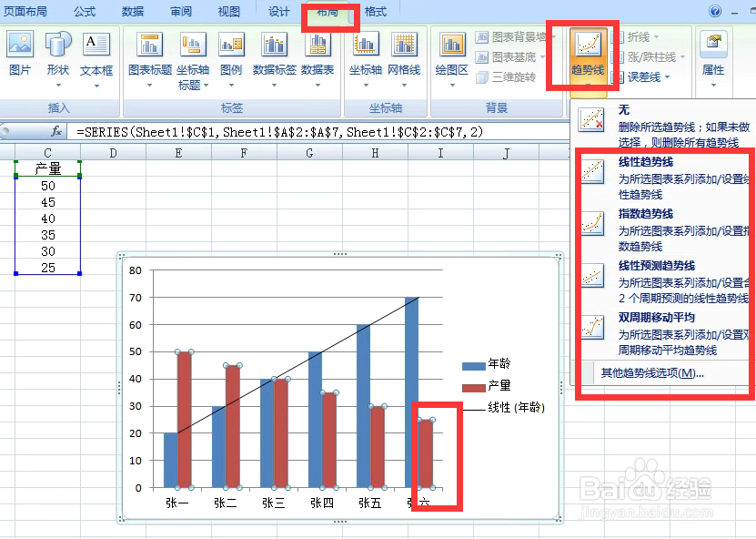
Task: Switch to the Page Layout tab
Action: [24, 11]
